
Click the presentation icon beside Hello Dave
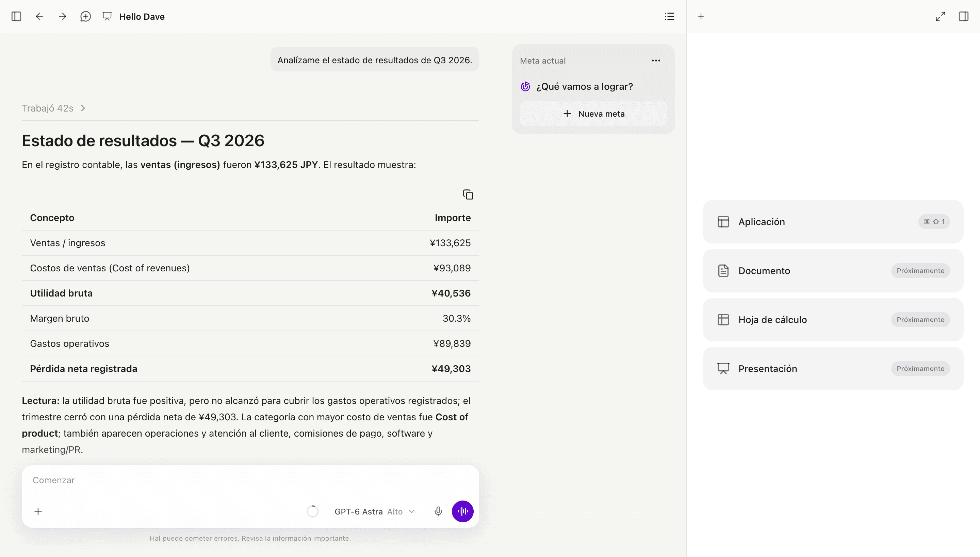coord(107,16)
